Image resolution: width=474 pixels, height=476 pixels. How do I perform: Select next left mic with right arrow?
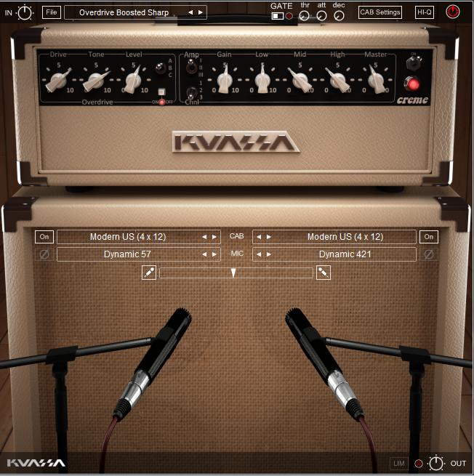(214, 254)
